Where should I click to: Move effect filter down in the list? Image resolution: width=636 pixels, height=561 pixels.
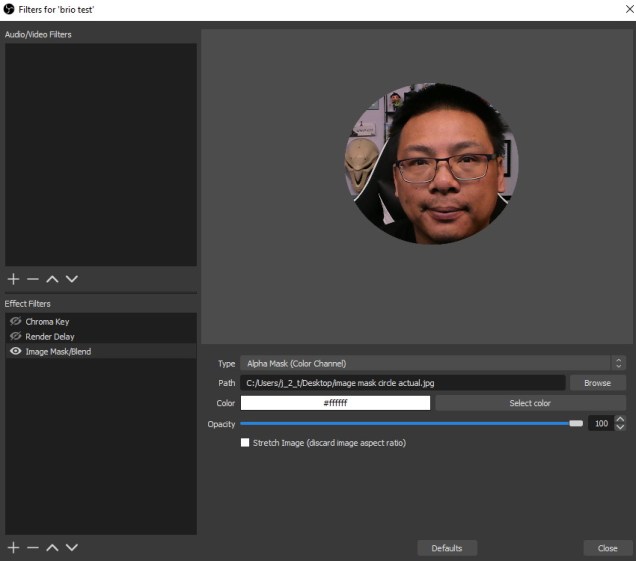click(x=71, y=547)
